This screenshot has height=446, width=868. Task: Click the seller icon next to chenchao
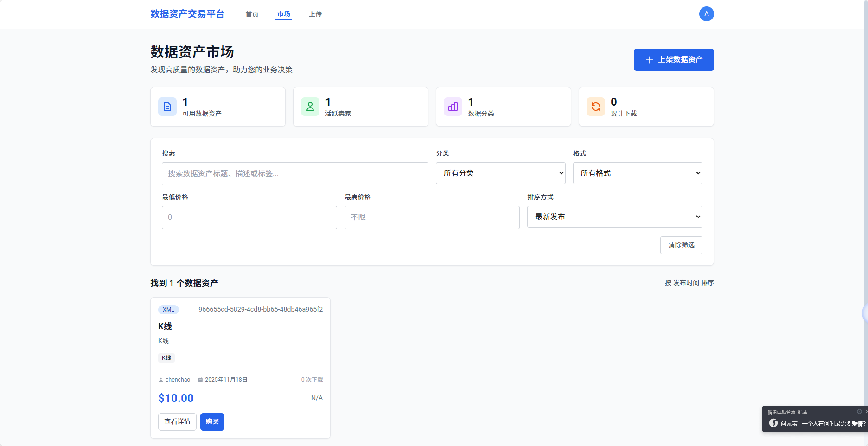tap(161, 380)
